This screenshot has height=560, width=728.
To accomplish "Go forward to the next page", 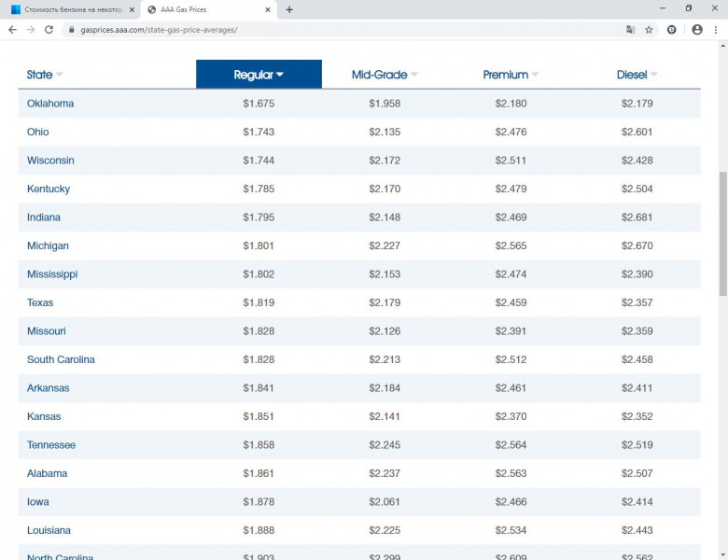I will 31,30.
